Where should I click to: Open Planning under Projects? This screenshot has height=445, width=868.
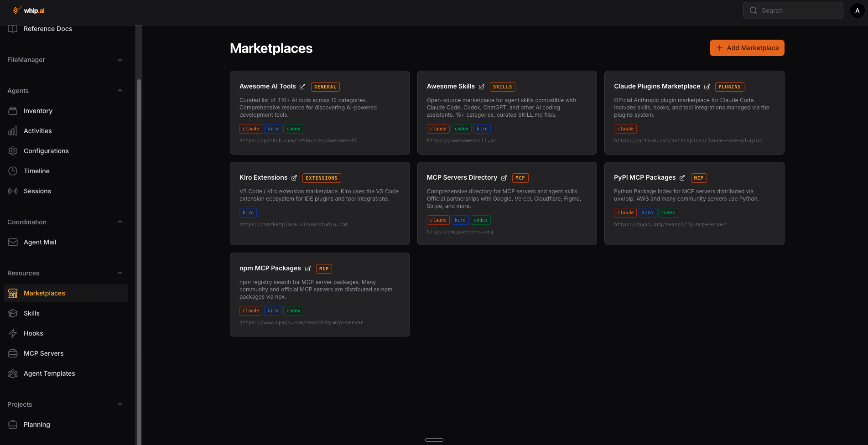click(36, 424)
